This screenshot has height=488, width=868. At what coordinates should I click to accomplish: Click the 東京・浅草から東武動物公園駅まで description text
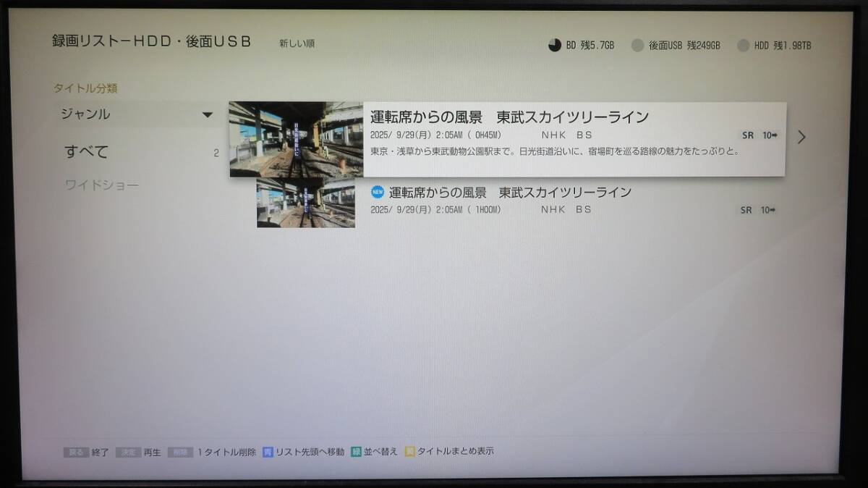pyautogui.click(x=554, y=152)
